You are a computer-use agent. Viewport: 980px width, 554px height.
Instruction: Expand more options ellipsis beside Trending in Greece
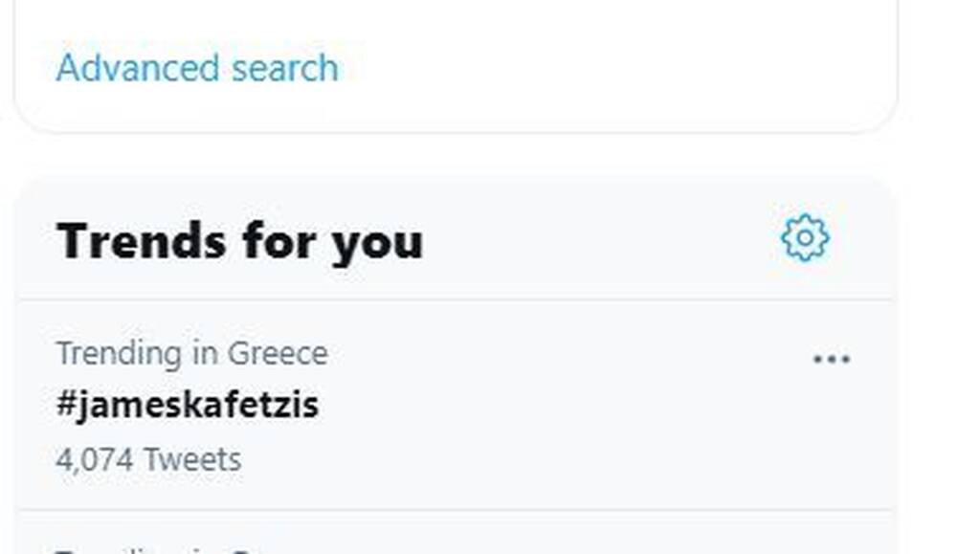[832, 359]
